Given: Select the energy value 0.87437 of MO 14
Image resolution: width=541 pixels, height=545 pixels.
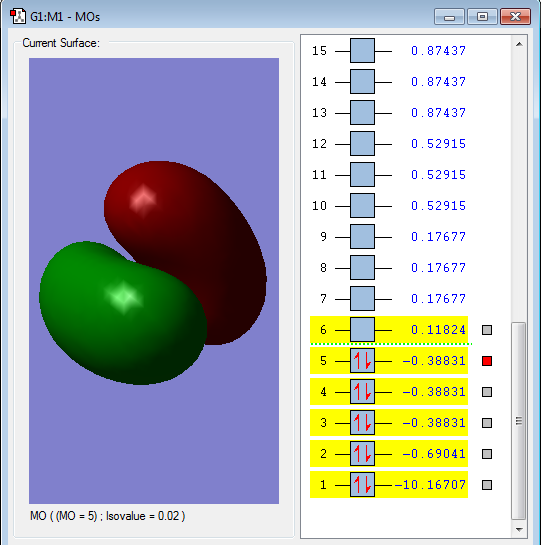Looking at the screenshot, I should [438, 82].
